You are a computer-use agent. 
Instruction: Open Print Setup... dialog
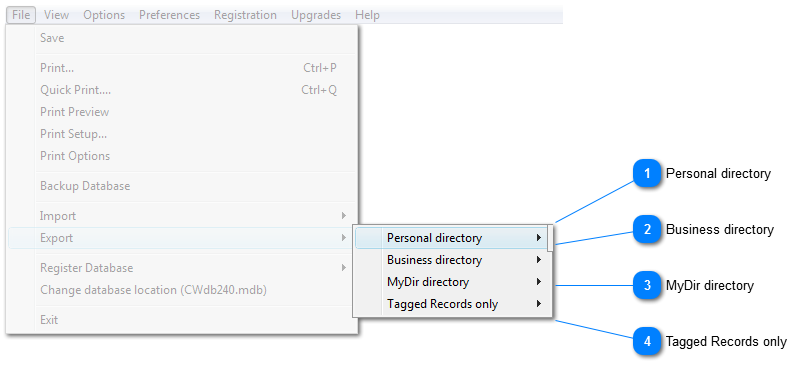[x=182, y=134]
